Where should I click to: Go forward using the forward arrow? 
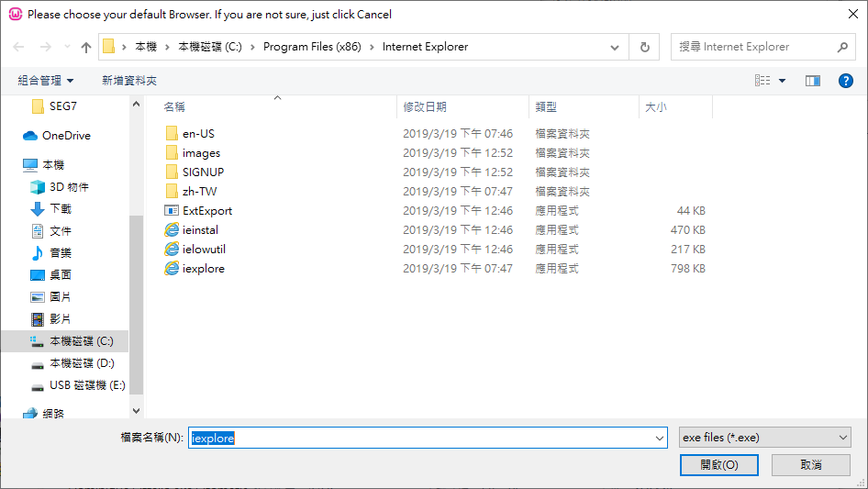point(45,47)
